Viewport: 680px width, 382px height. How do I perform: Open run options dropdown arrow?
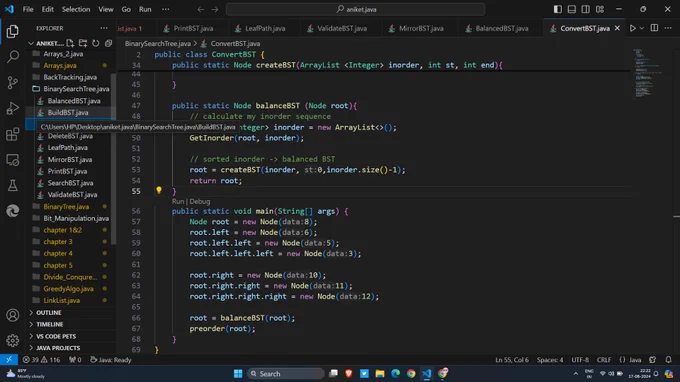642,28
